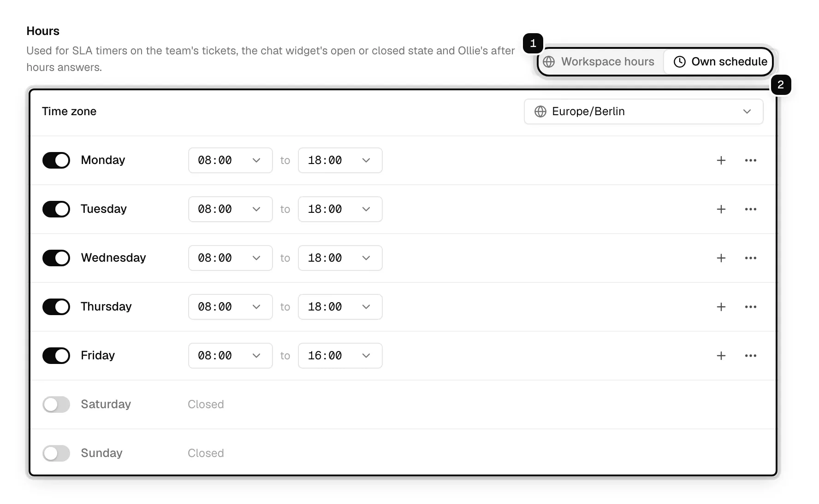Turn off the Monday toggle
The image size is (819, 504).
coord(56,160)
